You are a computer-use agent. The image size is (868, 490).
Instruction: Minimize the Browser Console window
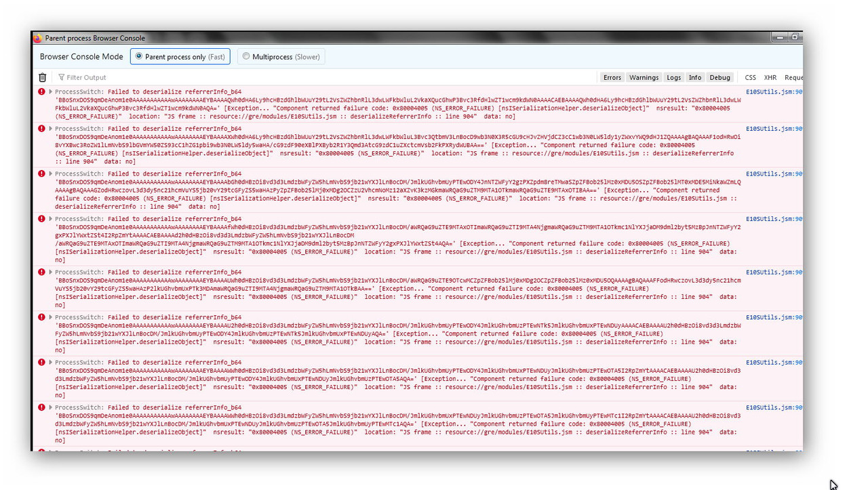(x=778, y=37)
